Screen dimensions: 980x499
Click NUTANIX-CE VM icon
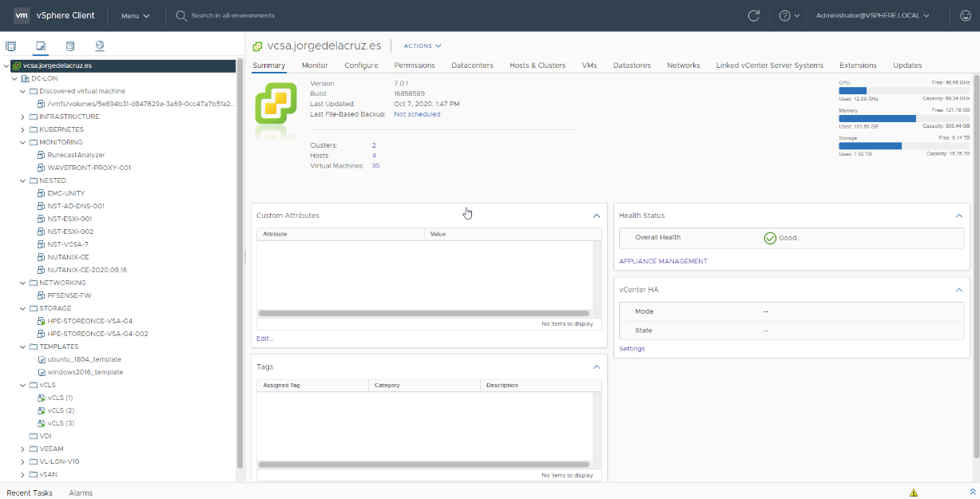[x=42, y=257]
